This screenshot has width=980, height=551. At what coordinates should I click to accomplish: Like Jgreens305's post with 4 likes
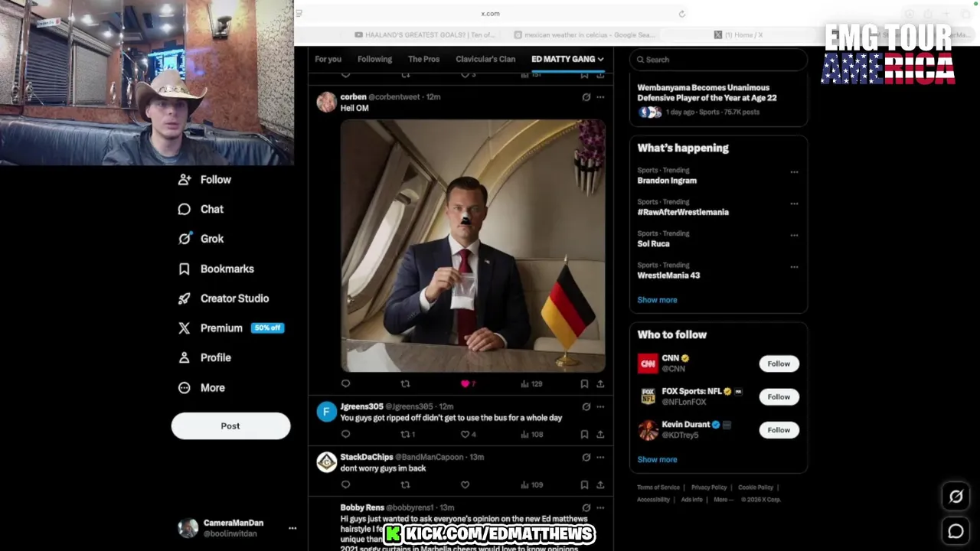(468, 434)
